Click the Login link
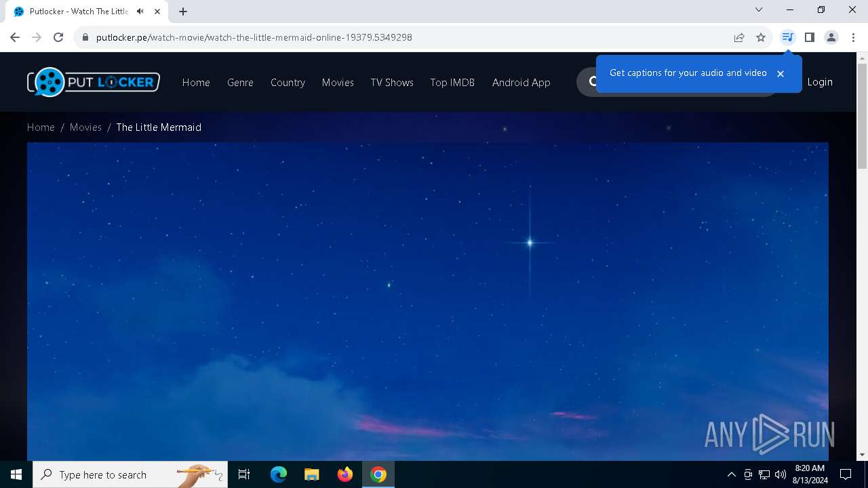This screenshot has height=488, width=868. (x=820, y=82)
